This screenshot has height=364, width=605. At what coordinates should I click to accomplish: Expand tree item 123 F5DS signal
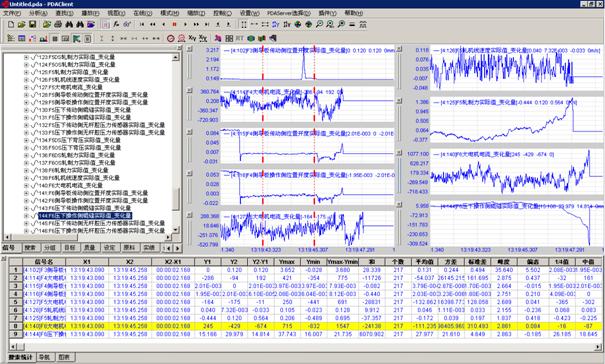tap(26, 57)
